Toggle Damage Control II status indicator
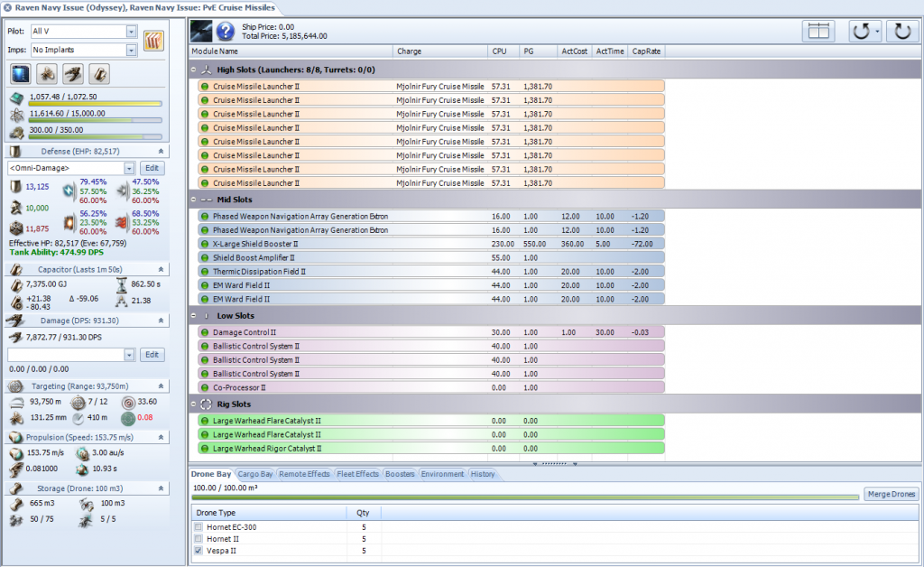Screen dimensions: 924x567 pos(205,332)
